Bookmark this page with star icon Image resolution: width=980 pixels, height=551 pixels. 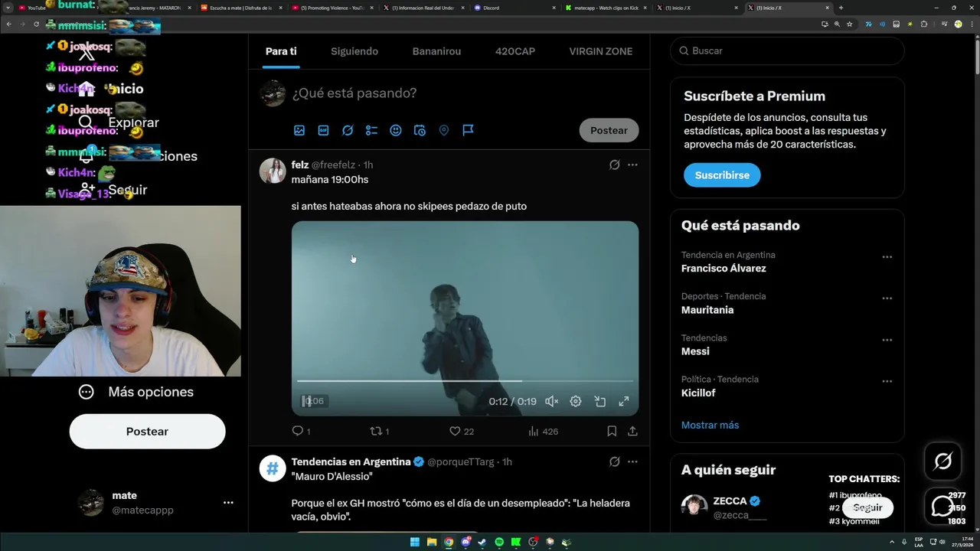point(849,24)
